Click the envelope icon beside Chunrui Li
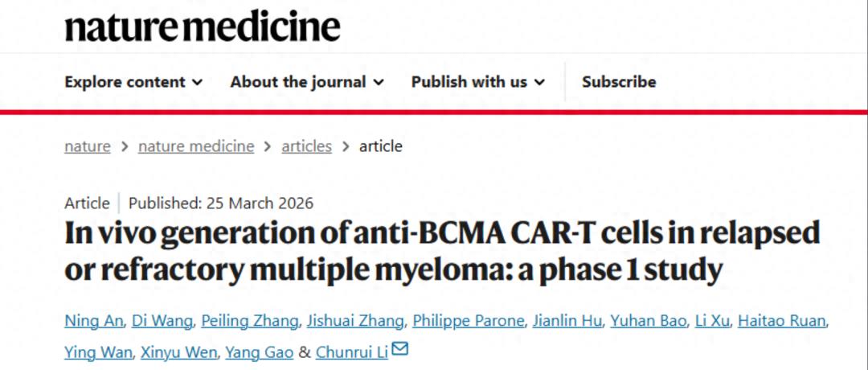The width and height of the screenshot is (868, 370). tap(399, 350)
